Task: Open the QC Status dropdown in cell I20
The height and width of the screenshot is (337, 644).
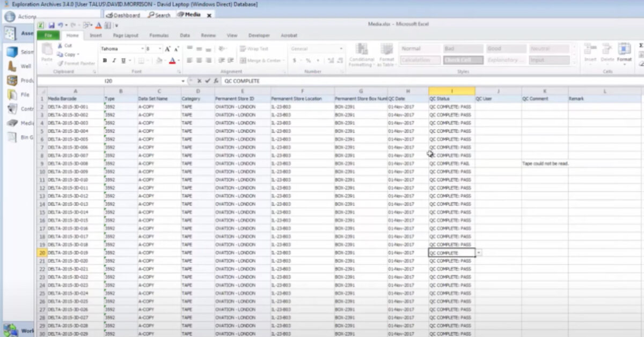Action: (x=478, y=252)
